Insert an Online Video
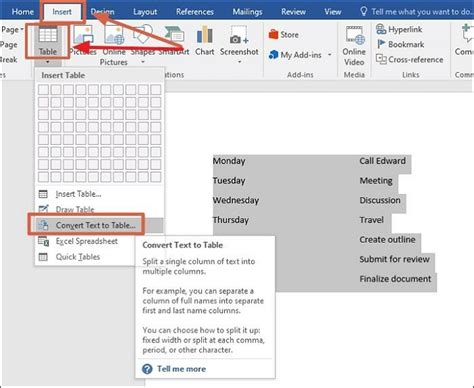This screenshot has width=474, height=388. [354, 46]
